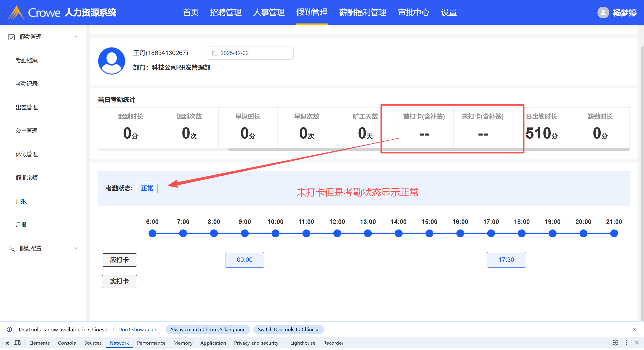The image size is (644, 350).
Task: Click the Crowe logo icon
Action: [x=16, y=13]
